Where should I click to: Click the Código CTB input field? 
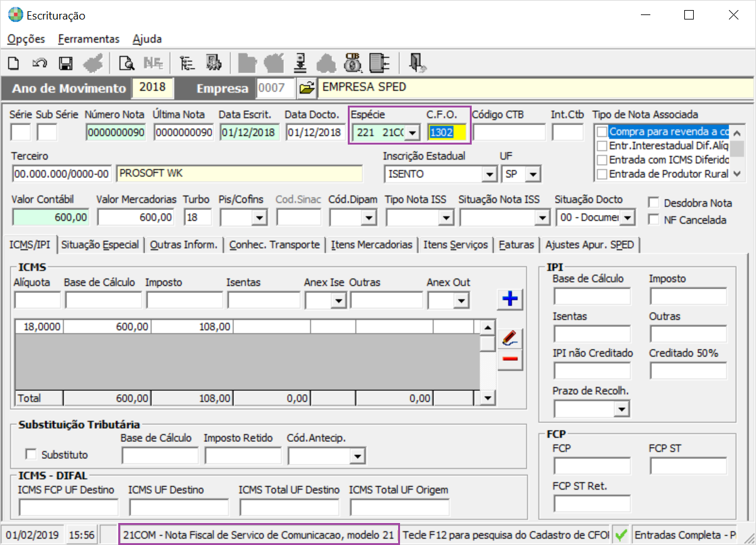pos(509,133)
